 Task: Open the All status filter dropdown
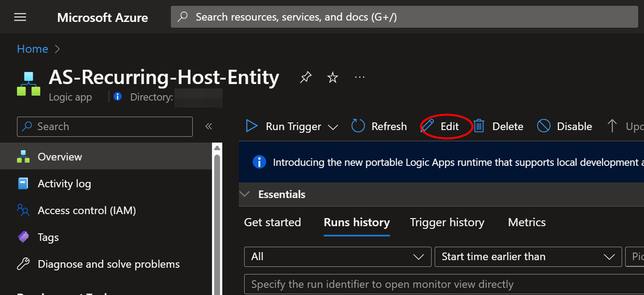tap(338, 257)
